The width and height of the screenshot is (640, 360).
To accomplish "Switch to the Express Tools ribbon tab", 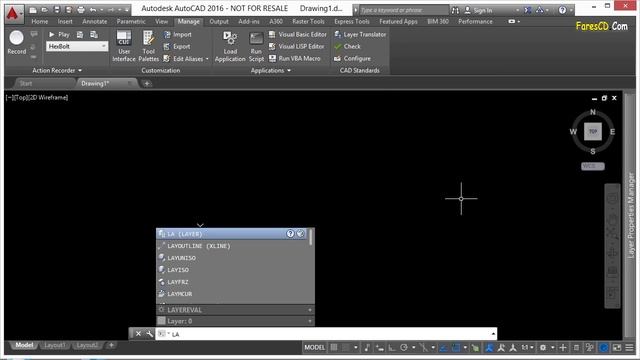I will click(352, 21).
